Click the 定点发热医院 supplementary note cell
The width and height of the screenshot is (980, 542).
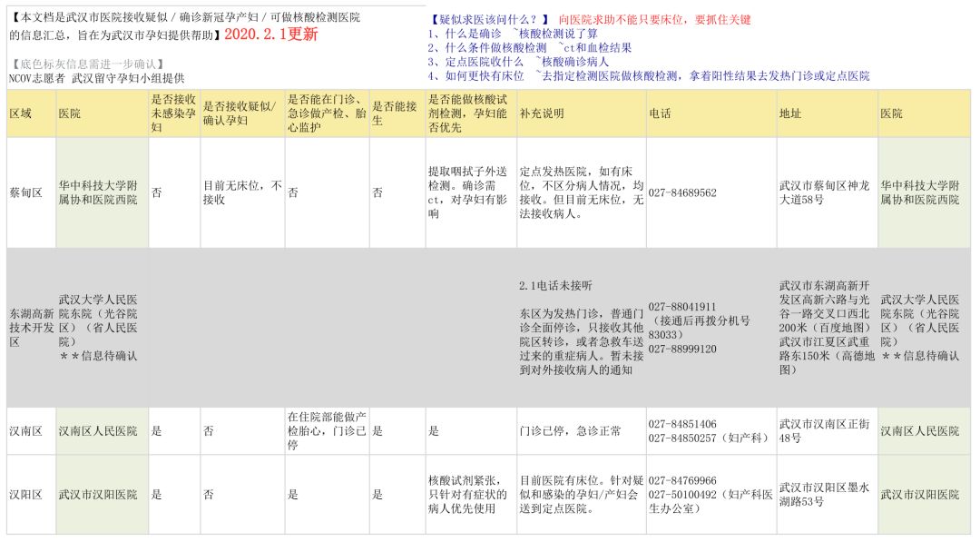pos(582,192)
